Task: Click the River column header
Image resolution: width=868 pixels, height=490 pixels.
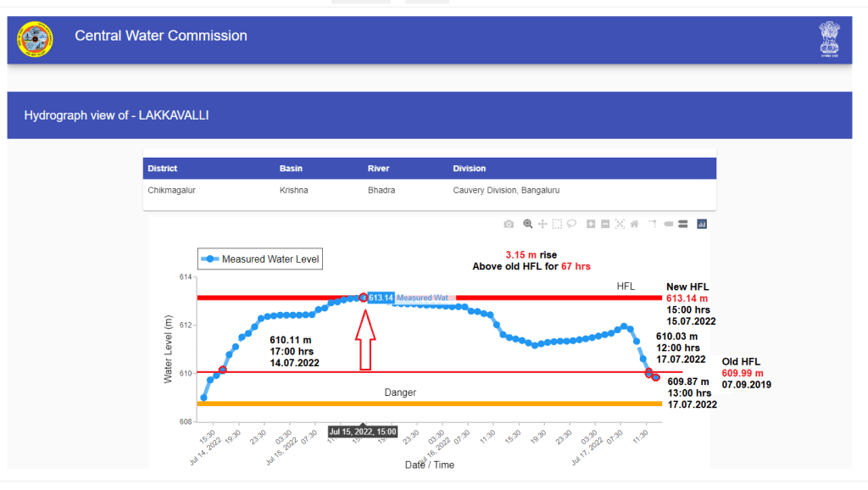Action: coord(378,169)
